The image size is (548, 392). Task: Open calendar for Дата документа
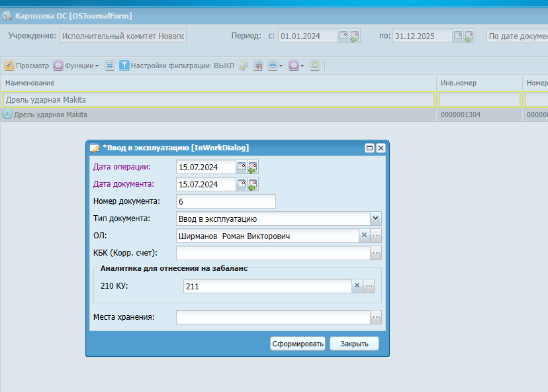click(x=242, y=184)
